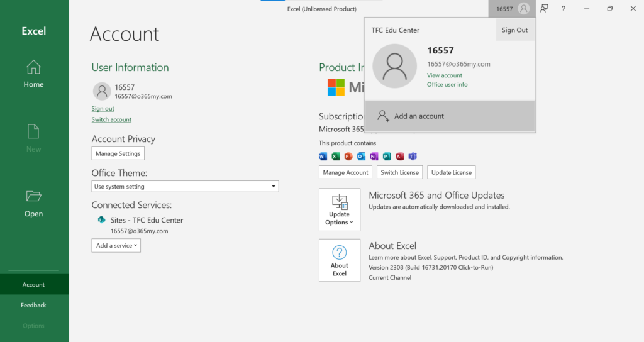Open the Add a service dropdown
The height and width of the screenshot is (342, 644).
[116, 246]
